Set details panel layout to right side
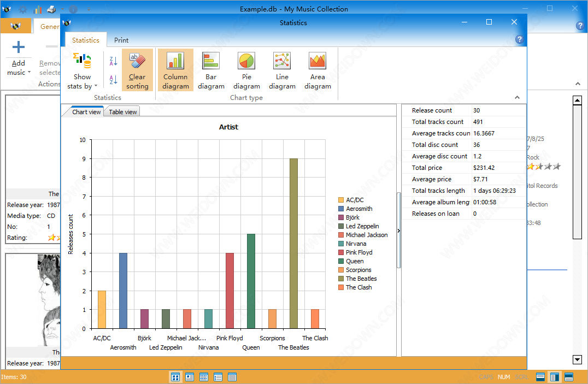 tap(554, 377)
